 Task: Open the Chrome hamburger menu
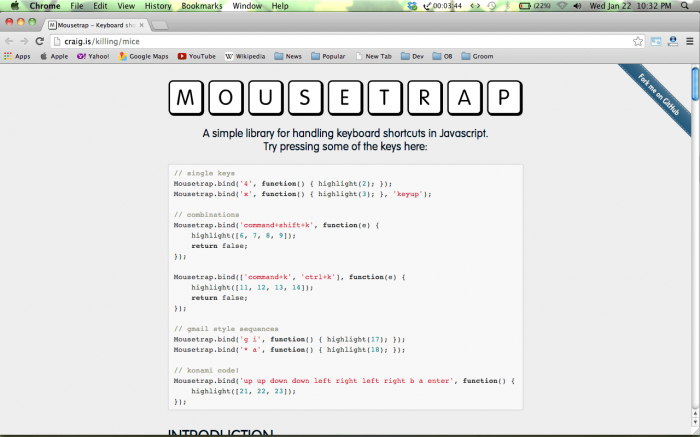pos(690,41)
